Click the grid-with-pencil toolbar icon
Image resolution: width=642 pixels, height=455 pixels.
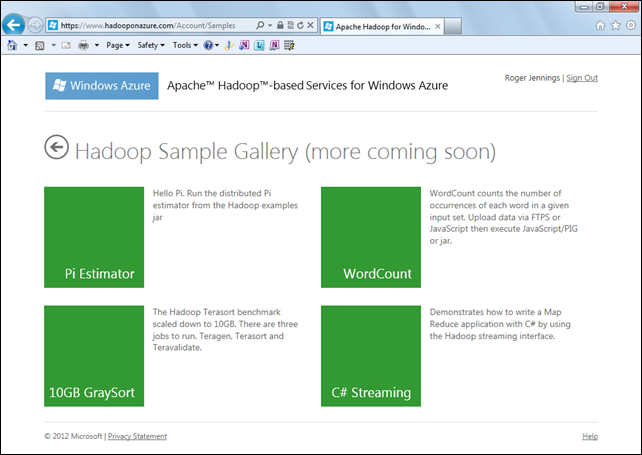pyautogui.click(x=289, y=45)
